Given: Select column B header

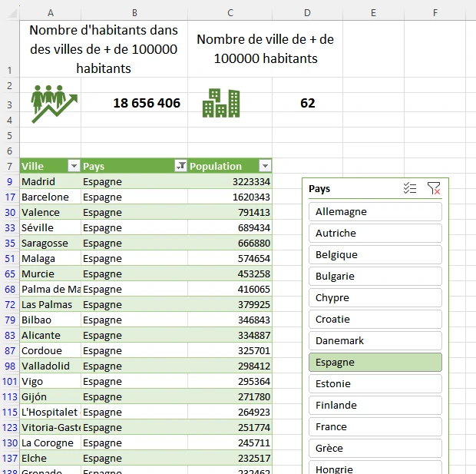Looking at the screenshot, I should point(134,12).
